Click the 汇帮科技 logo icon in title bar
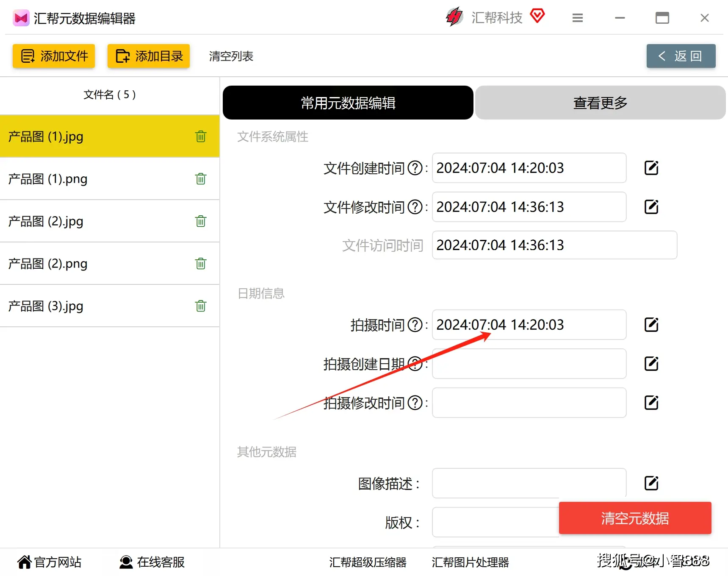The image size is (728, 576). point(454,17)
